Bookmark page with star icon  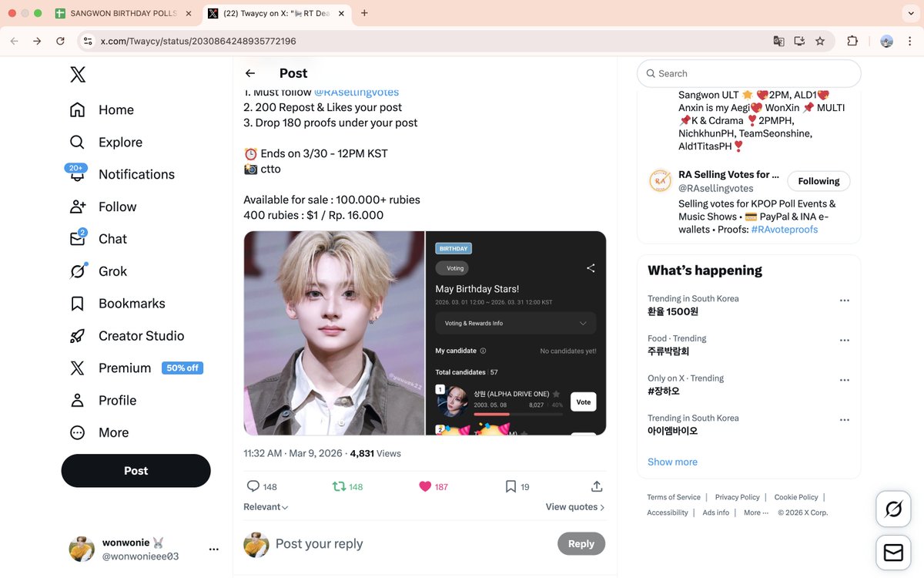pyautogui.click(x=820, y=41)
